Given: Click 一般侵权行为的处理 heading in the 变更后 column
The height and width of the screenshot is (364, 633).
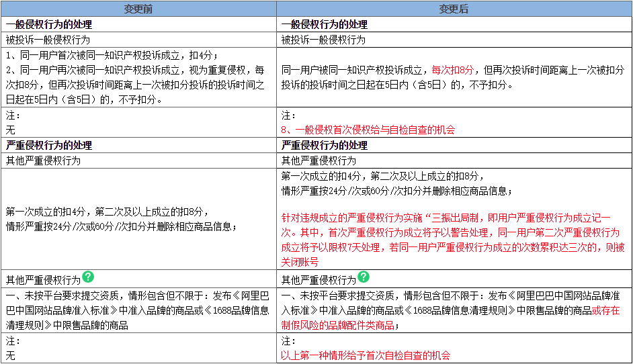Looking at the screenshot, I should click(324, 25).
